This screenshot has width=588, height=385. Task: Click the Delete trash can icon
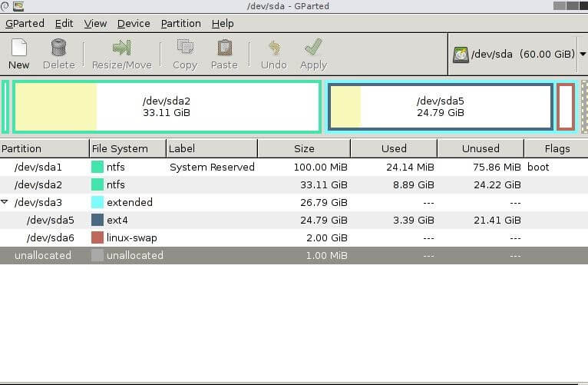coord(58,48)
